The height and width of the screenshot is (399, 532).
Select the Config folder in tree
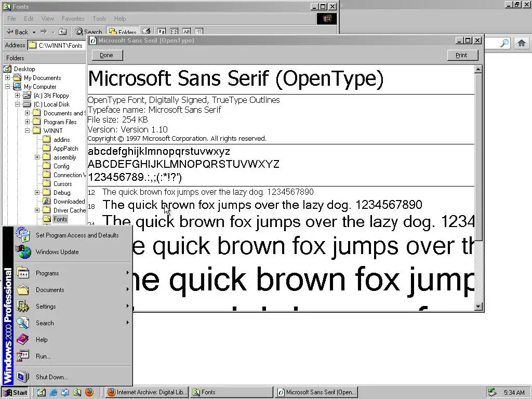click(x=61, y=166)
